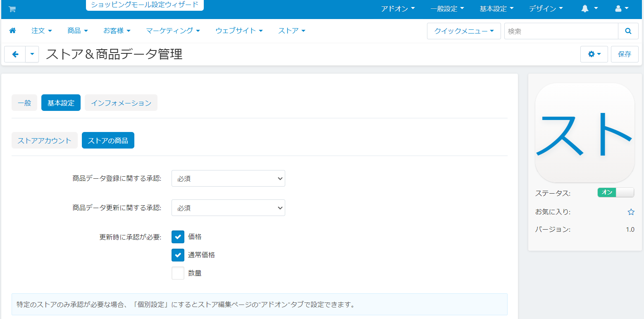Switch to the インフォメーション tab
Image resolution: width=644 pixels, height=319 pixels.
pyautogui.click(x=121, y=103)
